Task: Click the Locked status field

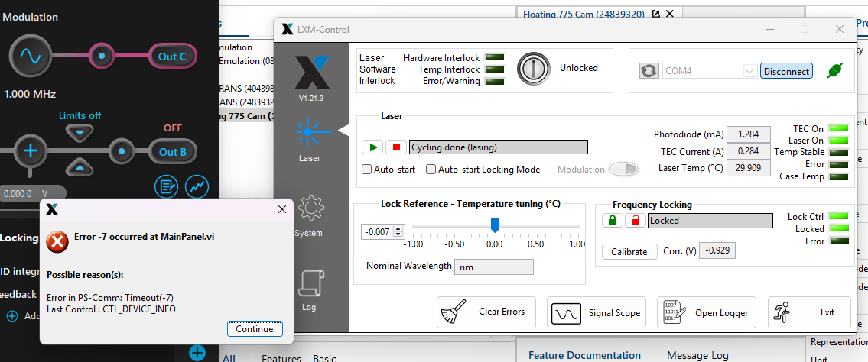Action: (x=710, y=221)
